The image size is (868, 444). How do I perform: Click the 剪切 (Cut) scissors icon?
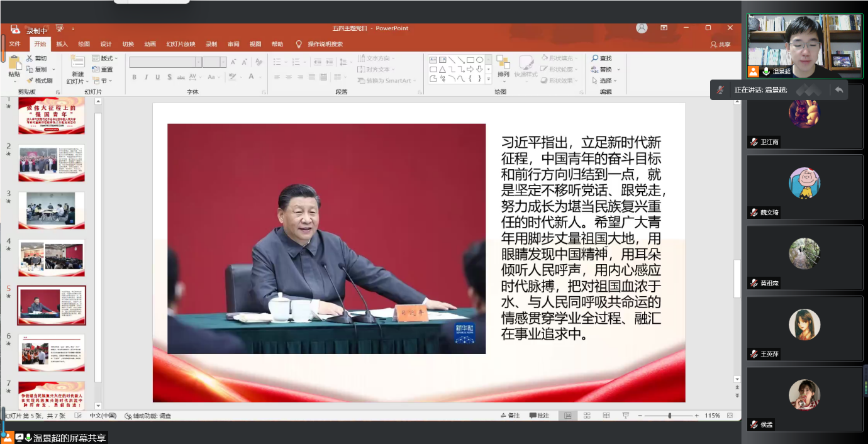(x=30, y=58)
